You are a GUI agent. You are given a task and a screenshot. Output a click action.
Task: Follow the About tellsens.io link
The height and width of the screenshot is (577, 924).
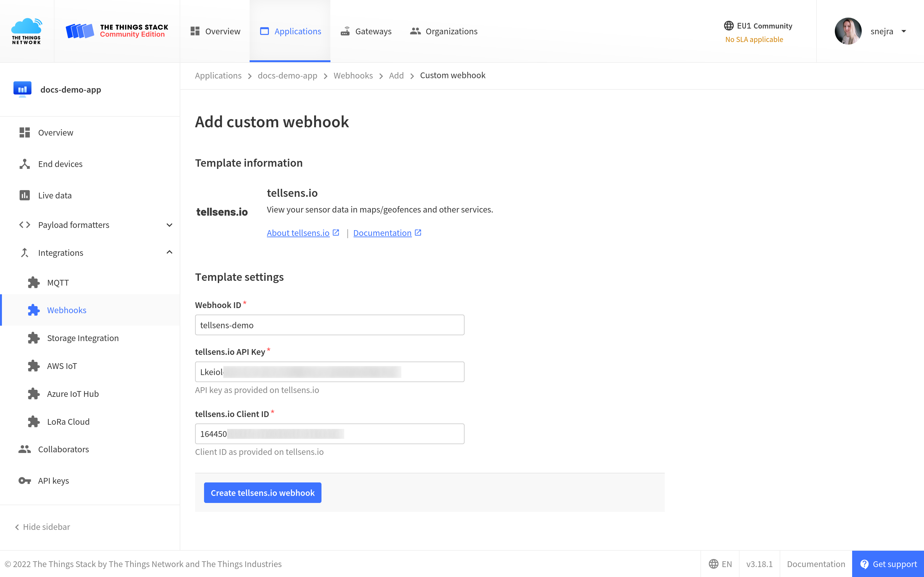pos(298,232)
